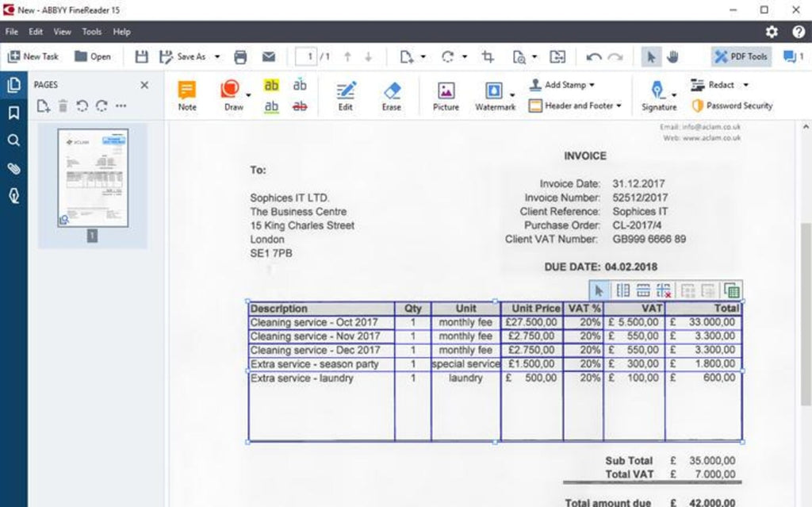Select the Insert text tool
Image resolution: width=812 pixels, height=507 pixels.
tap(300, 85)
